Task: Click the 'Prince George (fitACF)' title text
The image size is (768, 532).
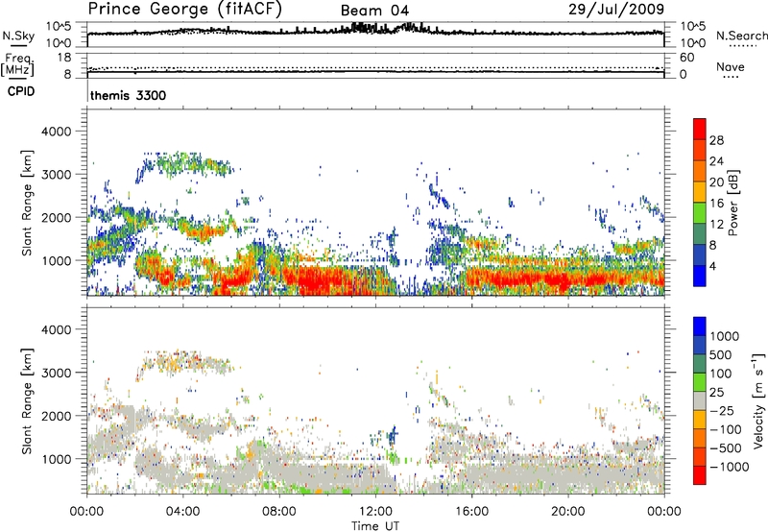Action: tap(185, 10)
